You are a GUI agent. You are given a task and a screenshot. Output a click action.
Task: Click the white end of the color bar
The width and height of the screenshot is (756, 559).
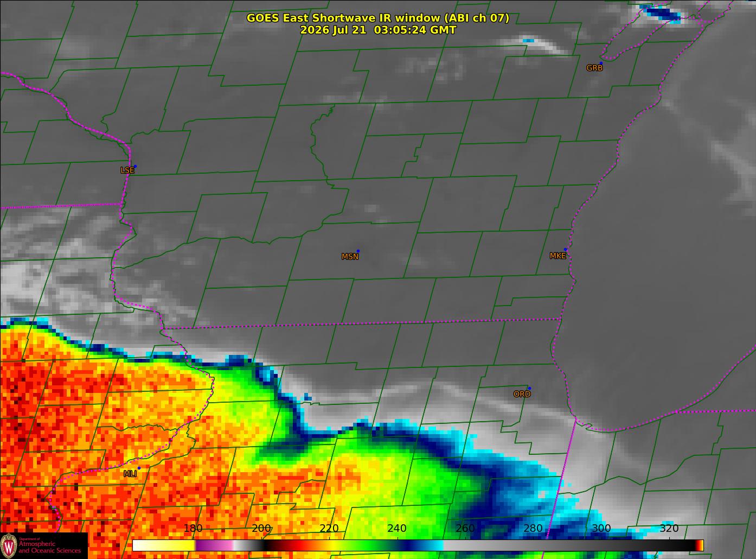(163, 545)
